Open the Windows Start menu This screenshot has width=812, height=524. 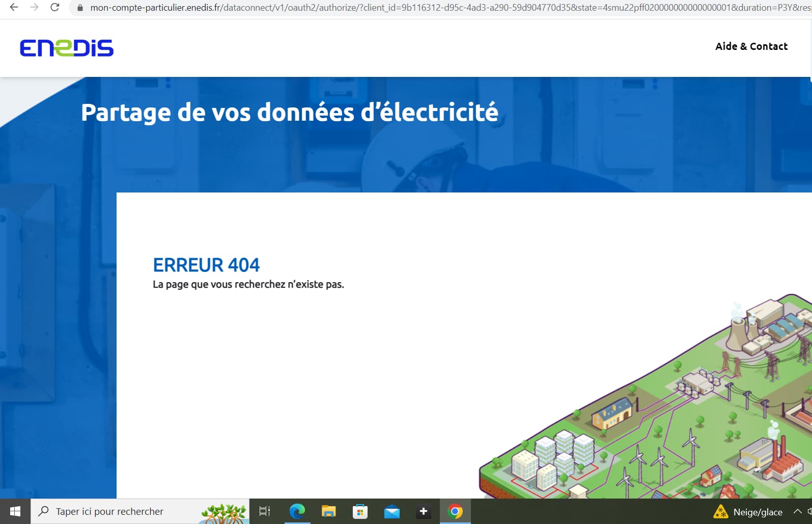point(15,511)
